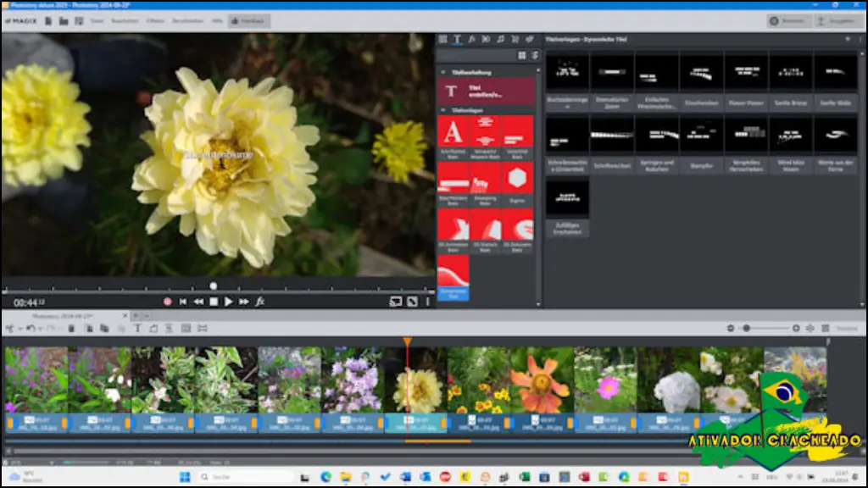Click the open project folder icon

point(64,21)
